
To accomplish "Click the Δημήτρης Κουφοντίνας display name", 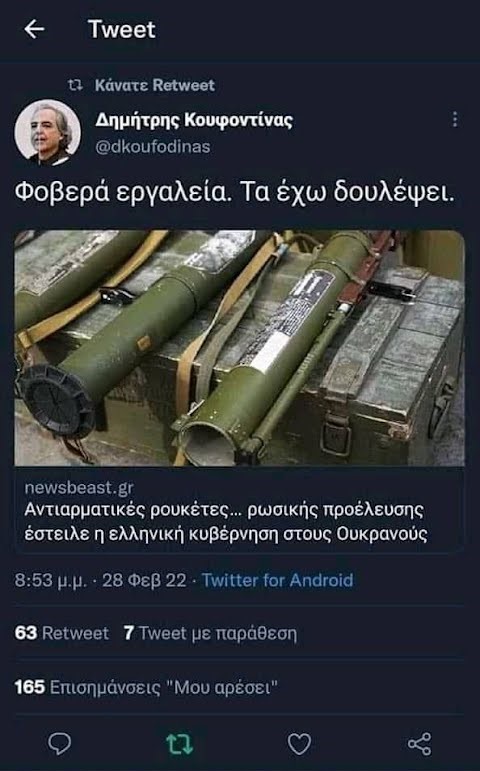I will click(x=194, y=119).
